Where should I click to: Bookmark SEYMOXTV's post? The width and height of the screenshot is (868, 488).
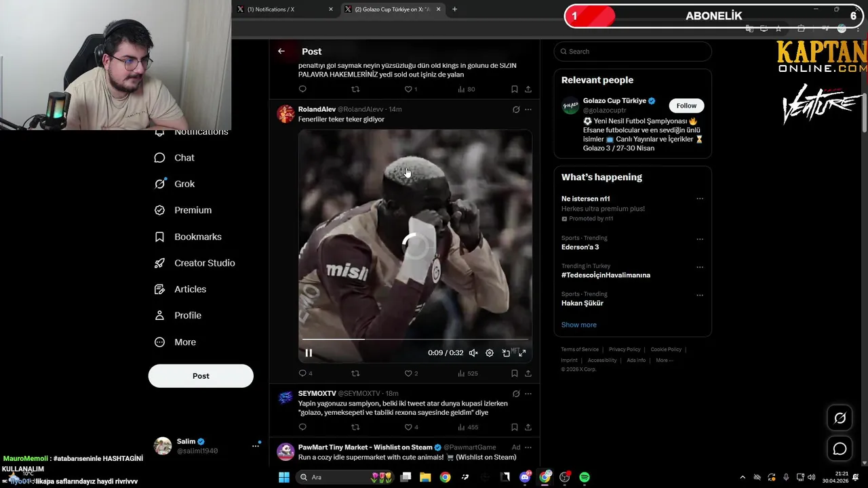tap(515, 427)
